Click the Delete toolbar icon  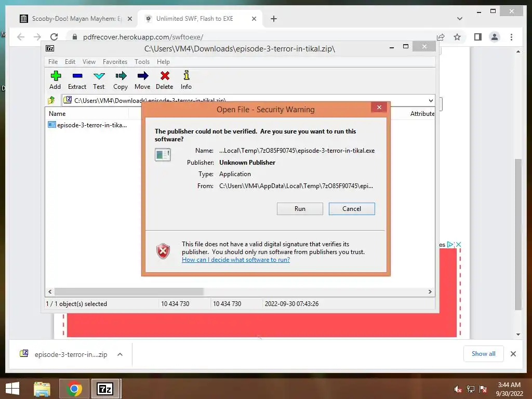pyautogui.click(x=165, y=80)
